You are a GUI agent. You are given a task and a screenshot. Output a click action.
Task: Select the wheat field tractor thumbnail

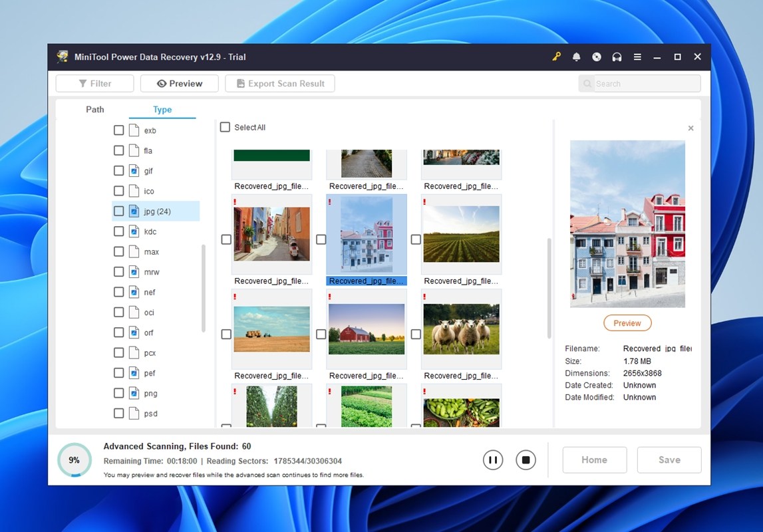tap(271, 329)
